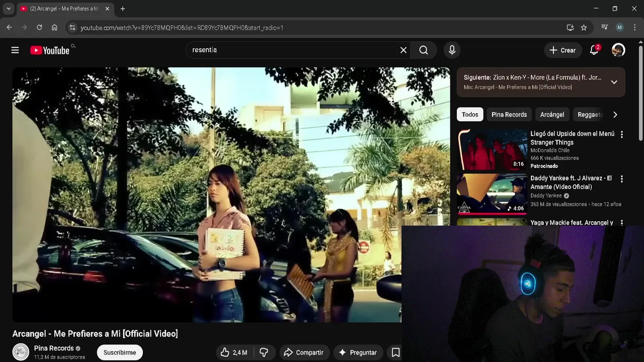The width and height of the screenshot is (644, 362).
Task: Open options for Yaga y Mackie video
Action: click(x=622, y=222)
